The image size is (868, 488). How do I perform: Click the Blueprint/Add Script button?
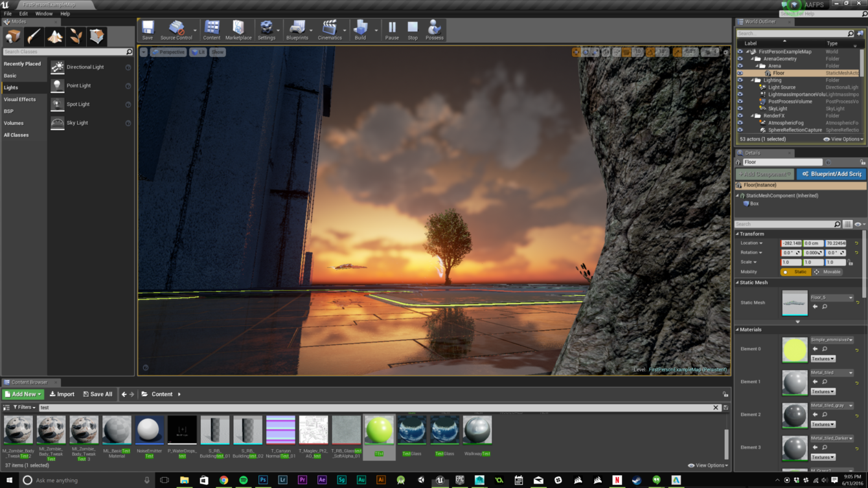pos(830,174)
